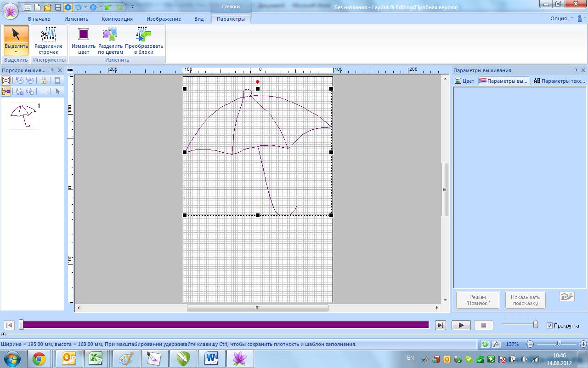
Task: Open the 'Цвет' tab in sewing parameters
Action: point(464,81)
